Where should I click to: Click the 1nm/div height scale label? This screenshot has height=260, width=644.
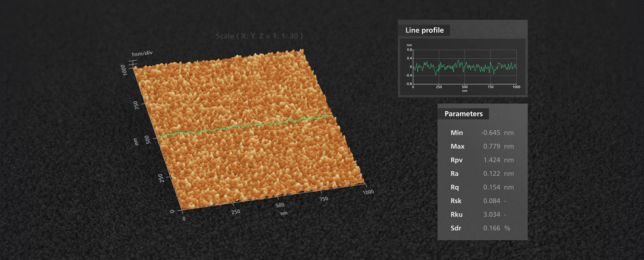[142, 53]
